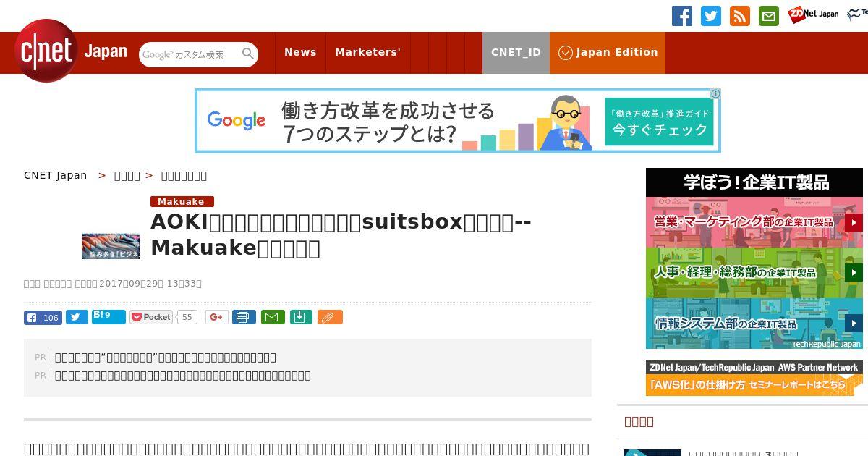Open the CNET_ID tab
This screenshot has width=868, height=456.
point(516,52)
